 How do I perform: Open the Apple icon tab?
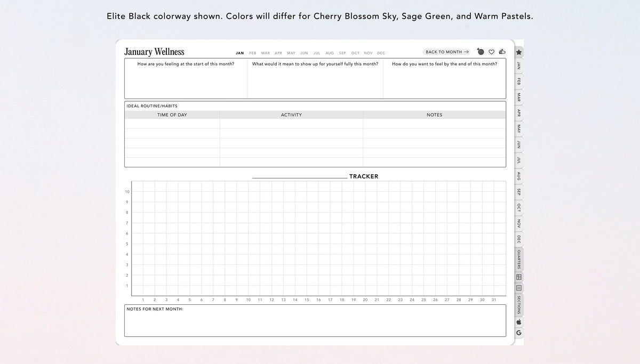coord(519,322)
